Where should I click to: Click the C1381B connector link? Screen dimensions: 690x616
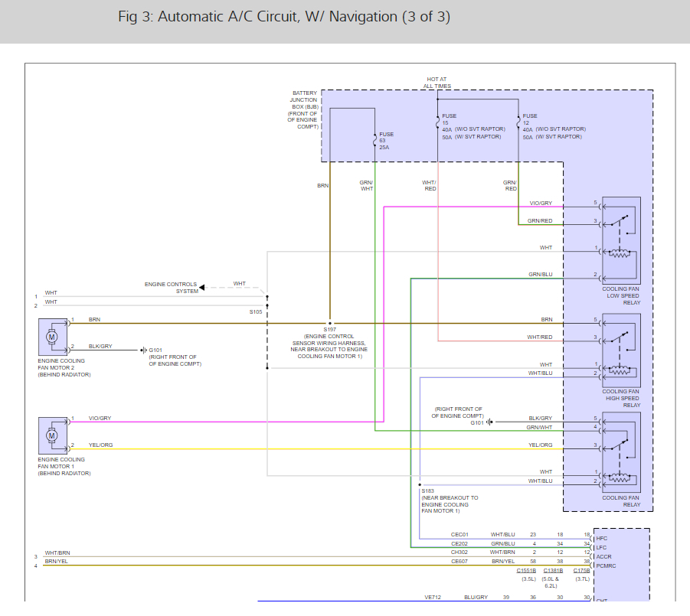(x=553, y=570)
